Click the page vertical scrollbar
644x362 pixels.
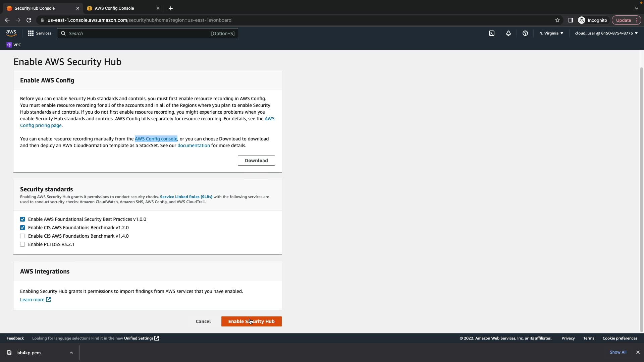pos(641,198)
